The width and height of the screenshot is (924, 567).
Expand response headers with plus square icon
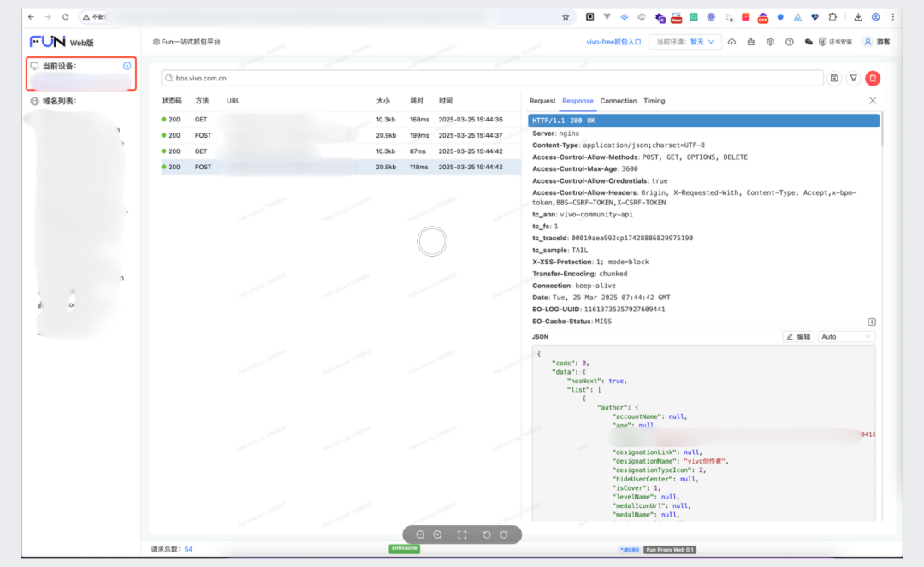(x=872, y=322)
